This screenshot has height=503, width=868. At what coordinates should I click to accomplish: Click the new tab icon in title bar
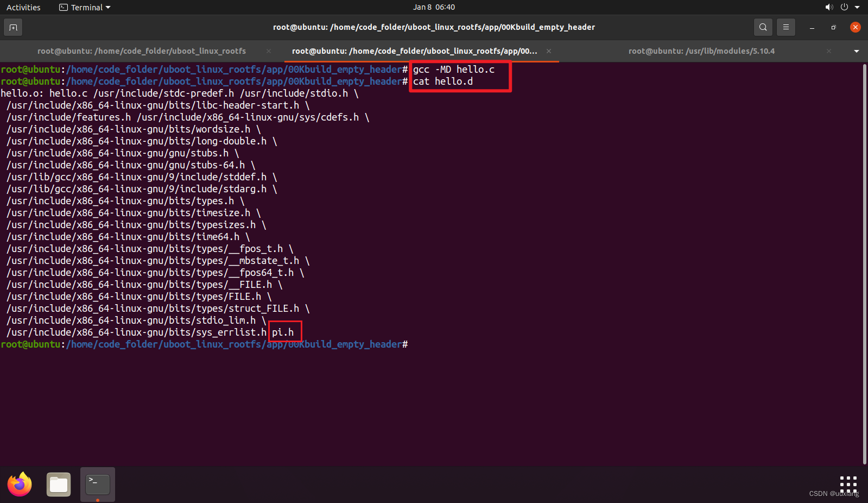tap(13, 27)
